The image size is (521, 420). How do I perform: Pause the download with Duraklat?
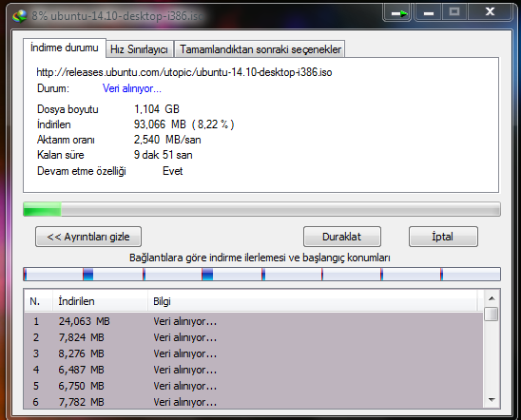[x=342, y=237]
